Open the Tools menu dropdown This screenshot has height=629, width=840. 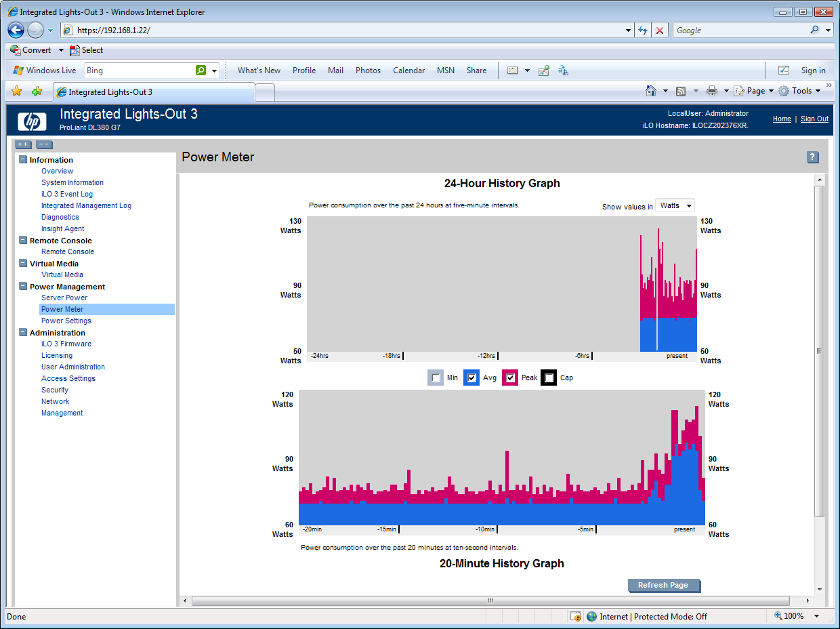[800, 91]
